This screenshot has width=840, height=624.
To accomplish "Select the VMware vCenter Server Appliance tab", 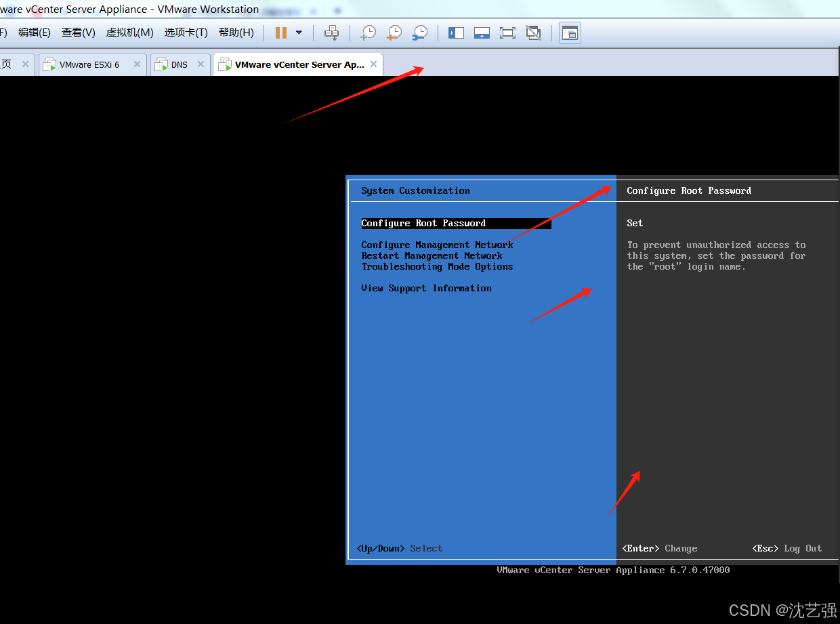I will [x=298, y=64].
